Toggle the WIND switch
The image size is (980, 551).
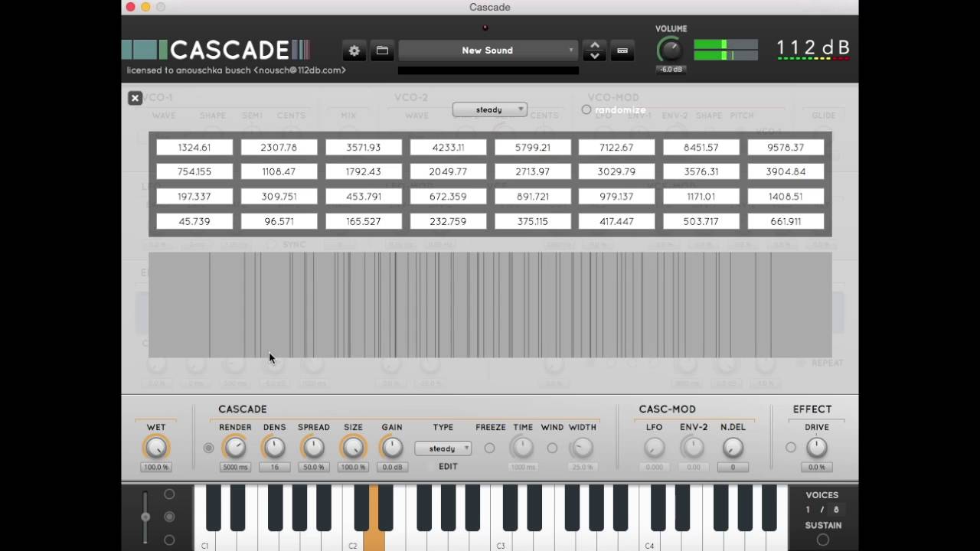click(552, 448)
